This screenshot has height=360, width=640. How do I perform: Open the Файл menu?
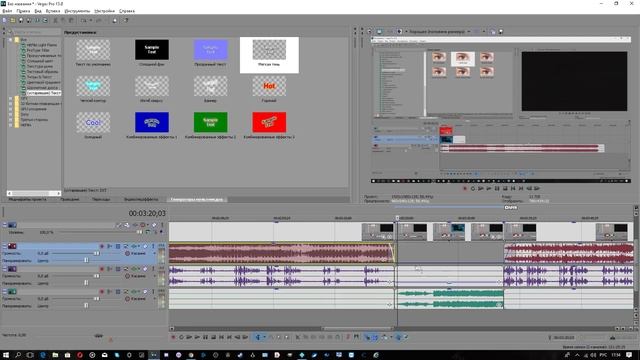(7, 11)
